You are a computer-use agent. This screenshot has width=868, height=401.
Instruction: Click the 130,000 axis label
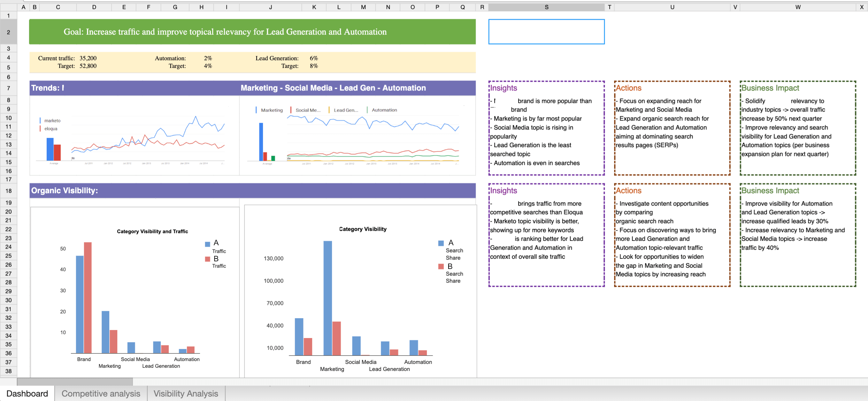click(x=273, y=259)
